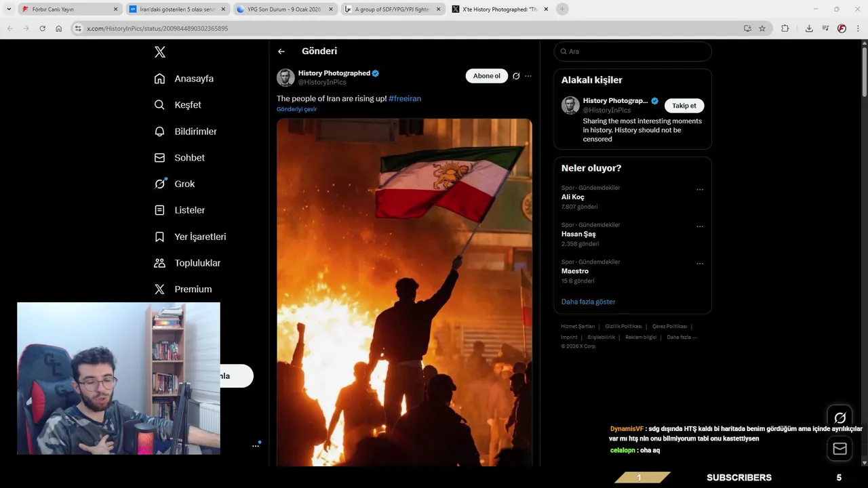Open Erişilebilirlik footer link

(x=601, y=337)
